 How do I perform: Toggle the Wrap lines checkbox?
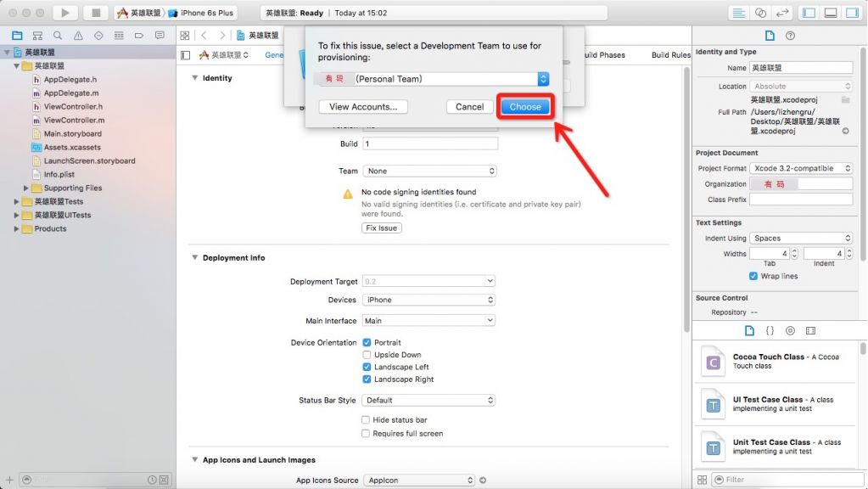point(753,276)
